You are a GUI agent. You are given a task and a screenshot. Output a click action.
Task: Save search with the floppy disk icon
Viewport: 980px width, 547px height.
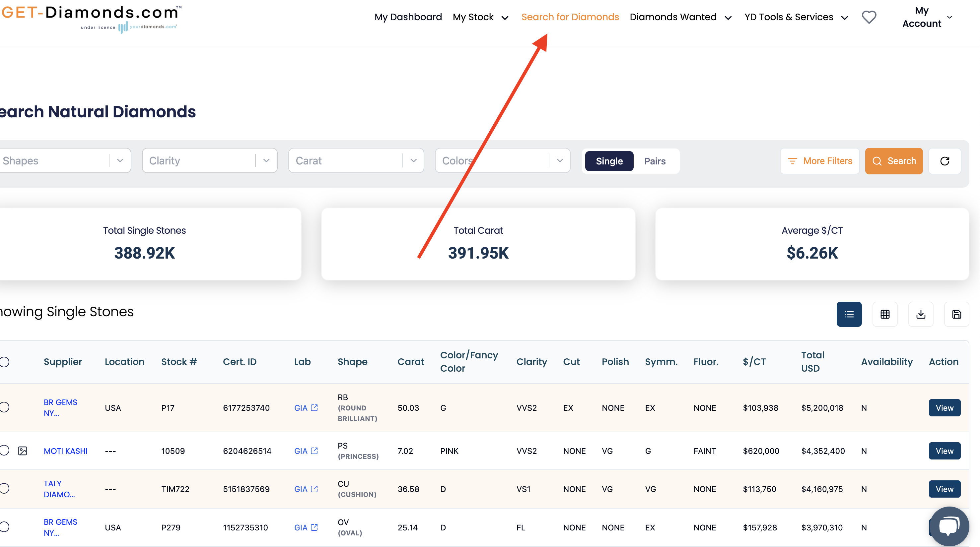pos(956,314)
